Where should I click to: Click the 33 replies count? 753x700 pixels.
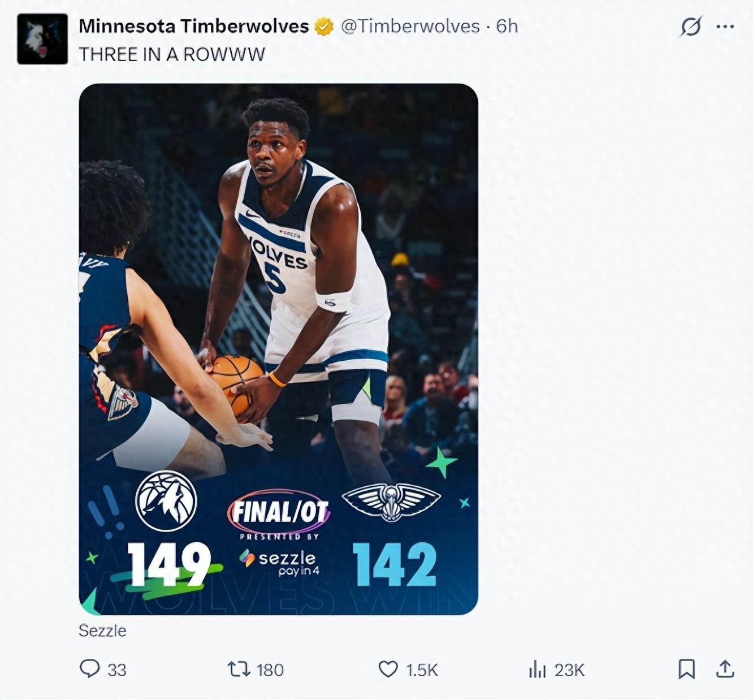pyautogui.click(x=116, y=670)
